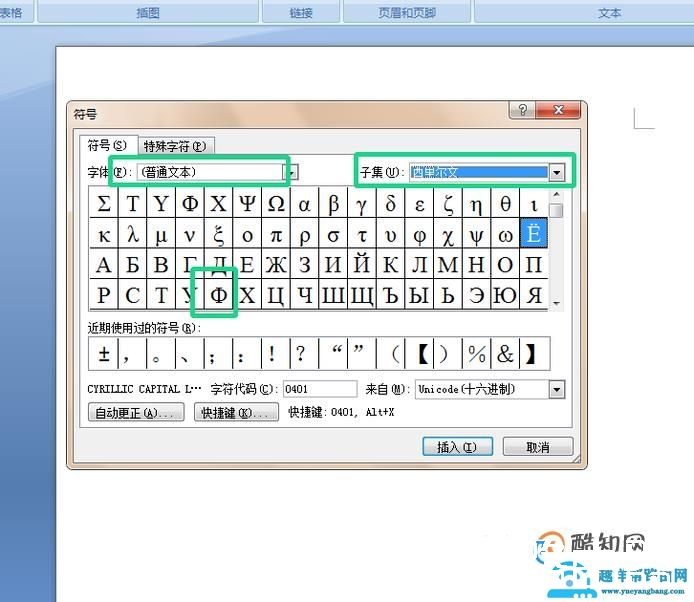
Task: Pick the recently used % symbol
Action: pos(477,354)
